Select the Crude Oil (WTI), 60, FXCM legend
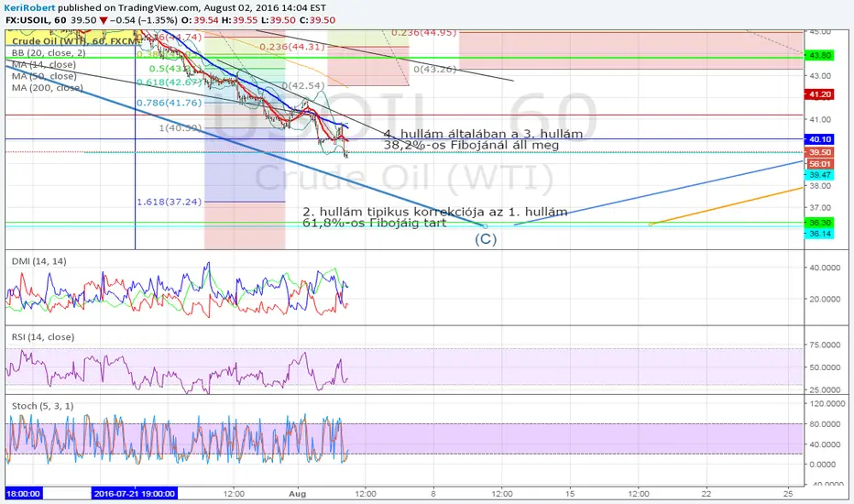Viewport: 854px width, 504px height. (74, 41)
